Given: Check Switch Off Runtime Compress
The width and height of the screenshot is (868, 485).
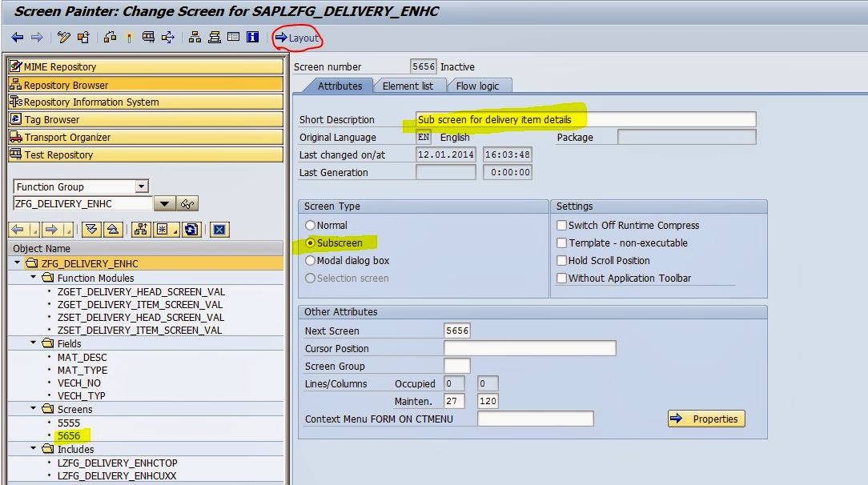Looking at the screenshot, I should click(x=563, y=225).
